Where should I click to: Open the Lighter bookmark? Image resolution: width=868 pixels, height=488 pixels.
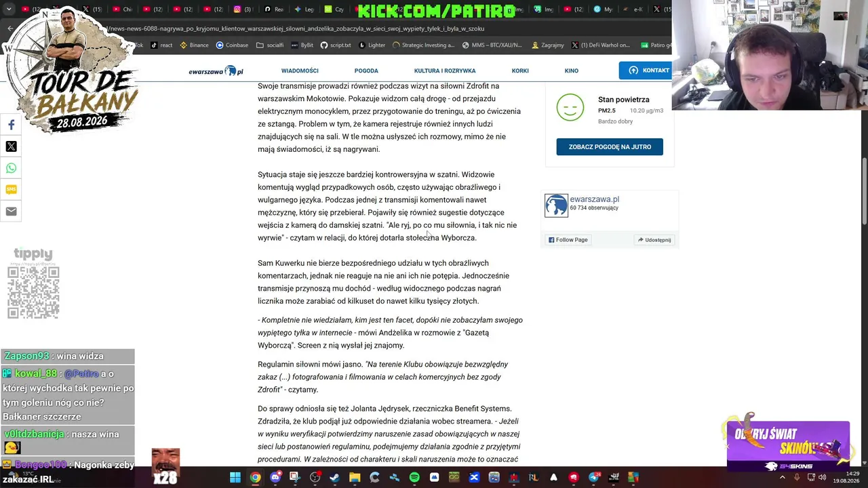(x=372, y=45)
